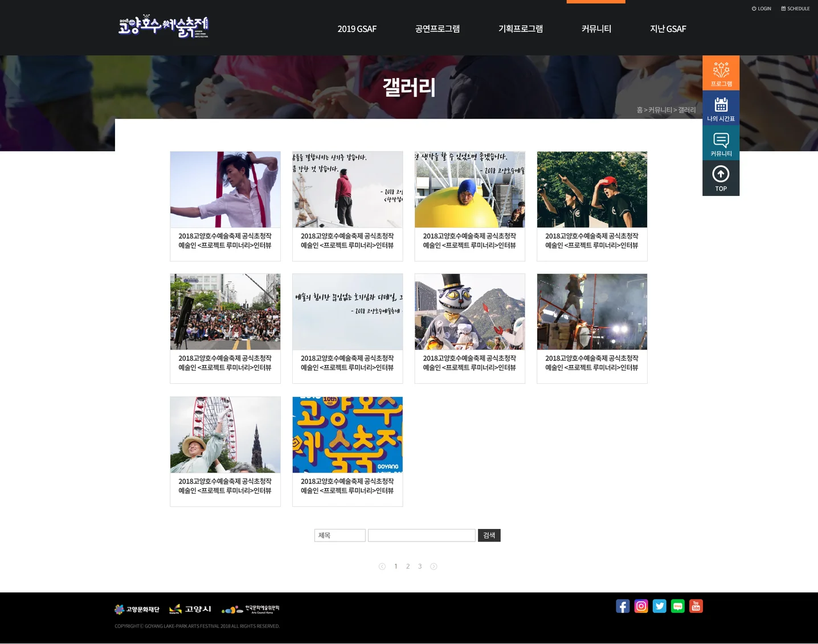Open the 제목 search filter dropdown

point(340,535)
